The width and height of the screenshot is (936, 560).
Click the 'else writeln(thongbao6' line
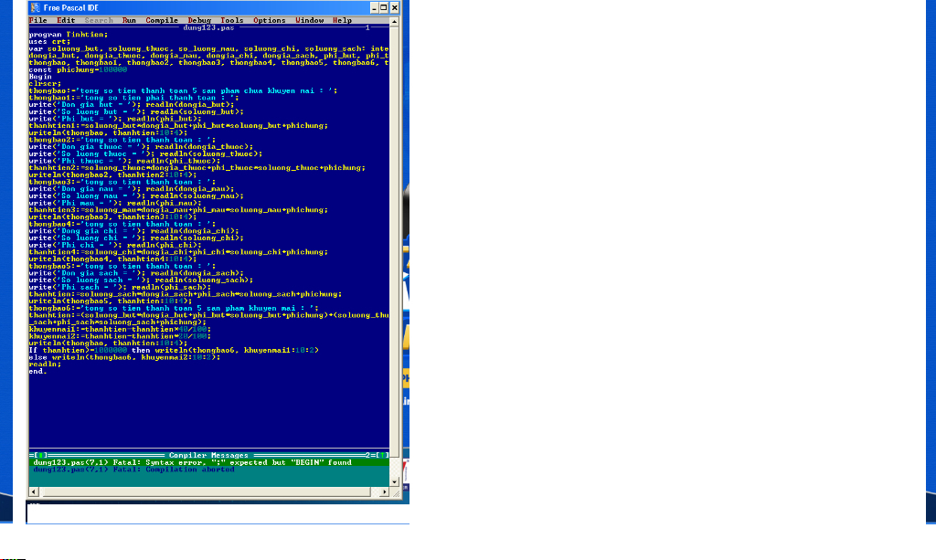(124, 357)
